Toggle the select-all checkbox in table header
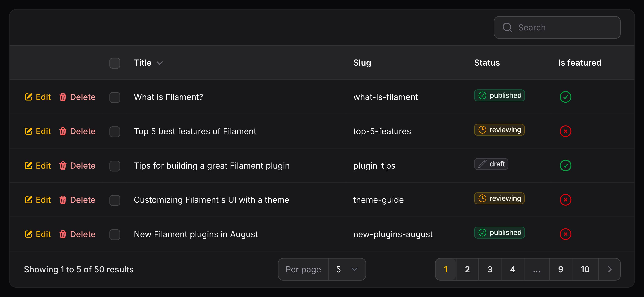Viewport: 644px width, 297px height. pyautogui.click(x=115, y=63)
